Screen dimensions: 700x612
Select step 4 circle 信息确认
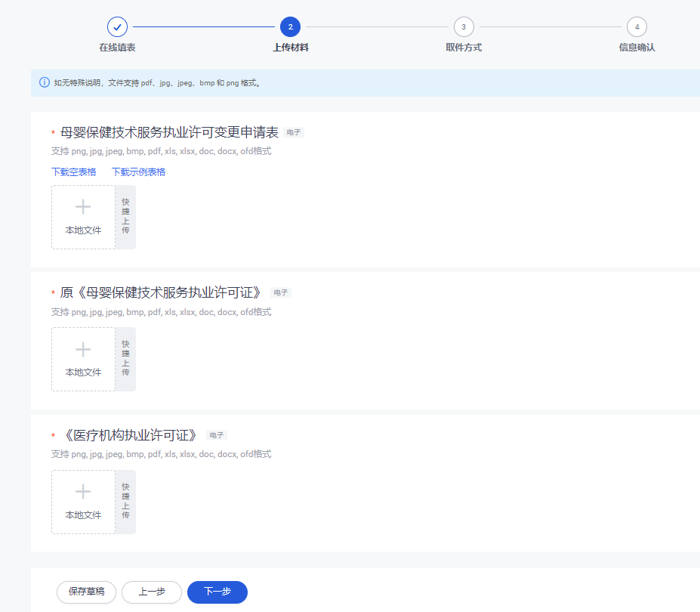pyautogui.click(x=637, y=26)
